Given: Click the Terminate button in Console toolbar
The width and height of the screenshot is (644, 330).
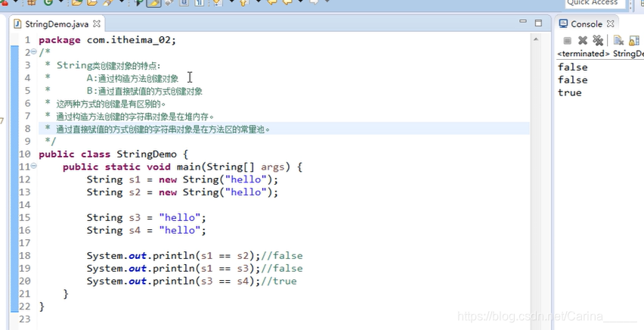Looking at the screenshot, I should coord(567,40).
